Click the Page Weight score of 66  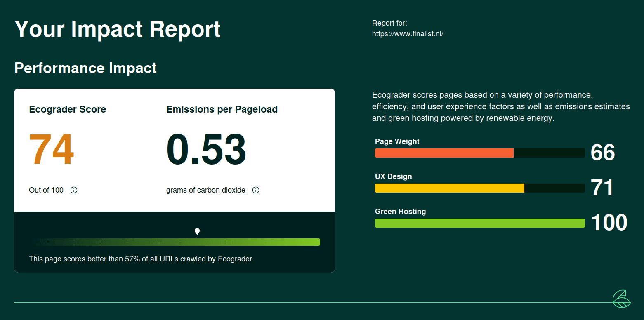[603, 153]
